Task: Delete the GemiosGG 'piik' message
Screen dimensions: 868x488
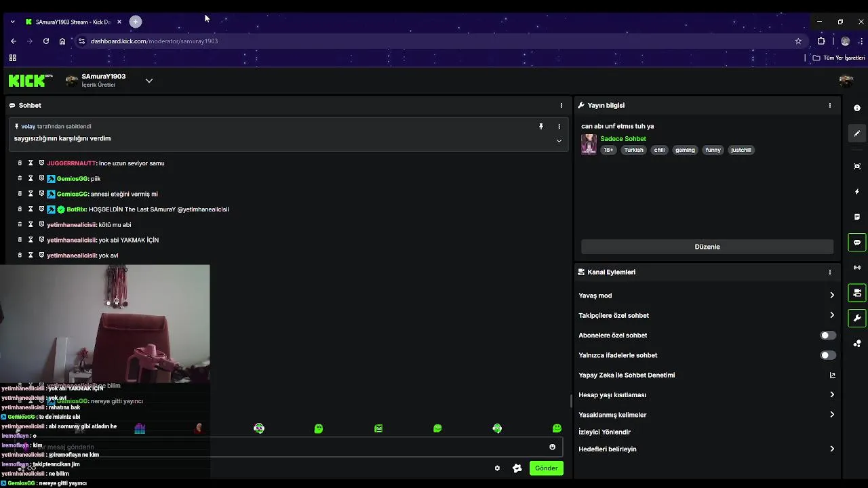Action: point(20,178)
